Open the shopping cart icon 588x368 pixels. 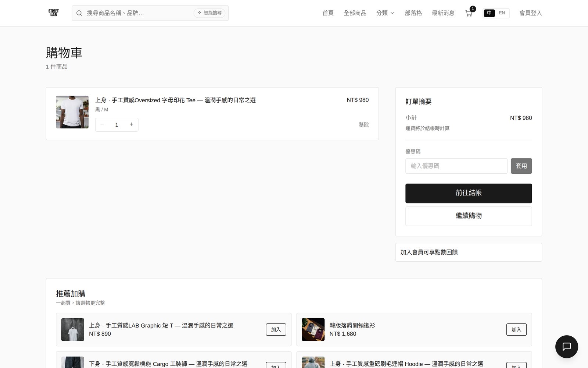(469, 13)
